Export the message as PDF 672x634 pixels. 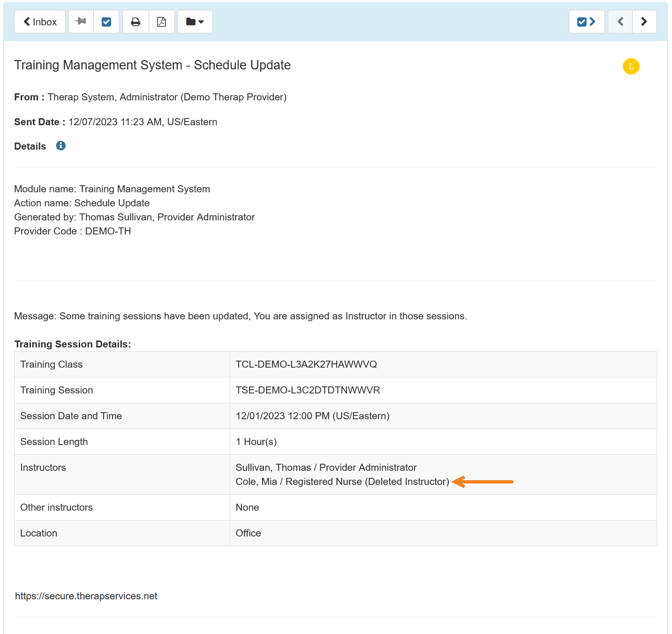click(162, 22)
